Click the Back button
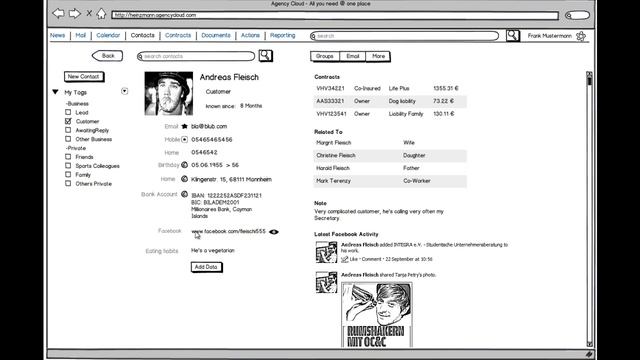 [107, 56]
